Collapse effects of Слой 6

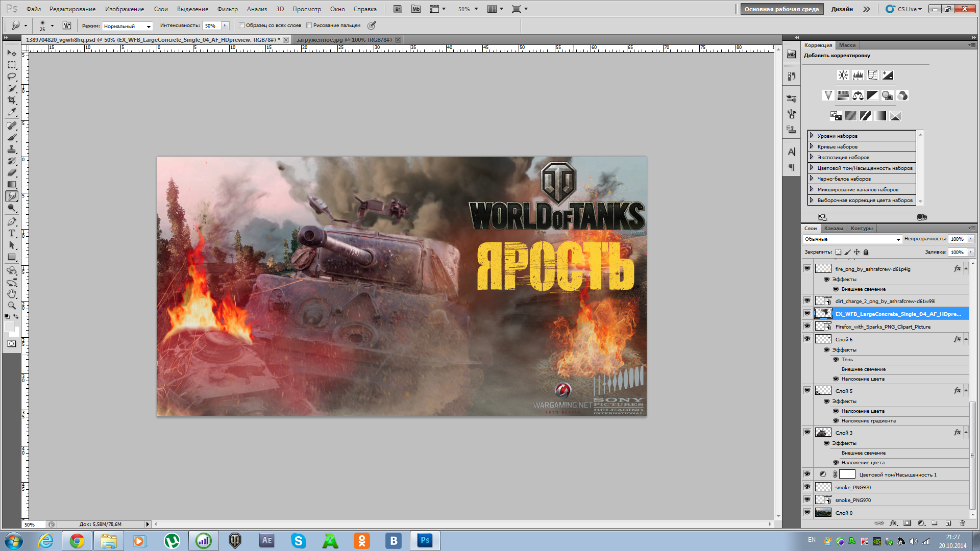[966, 339]
